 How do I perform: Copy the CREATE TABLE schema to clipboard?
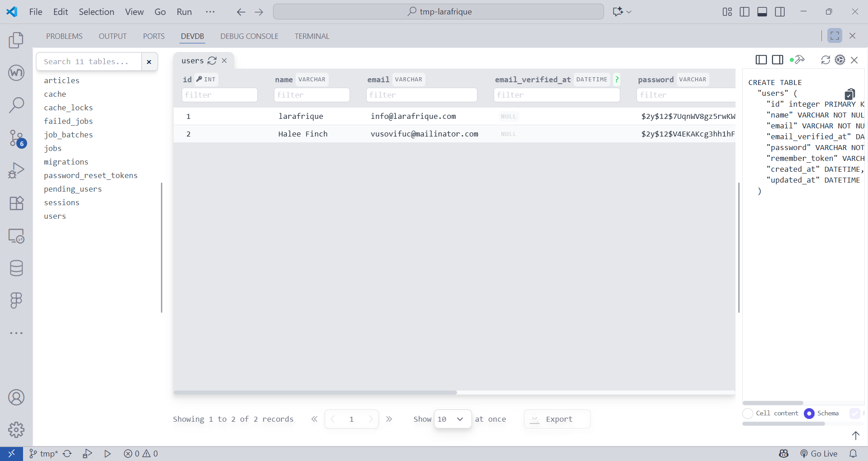pyautogui.click(x=850, y=94)
